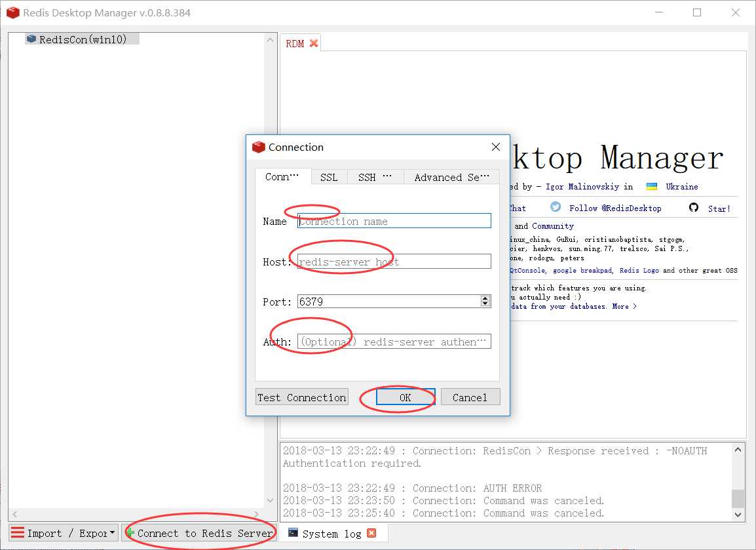Click the Redis Desktop Manager title icon

tap(13, 12)
